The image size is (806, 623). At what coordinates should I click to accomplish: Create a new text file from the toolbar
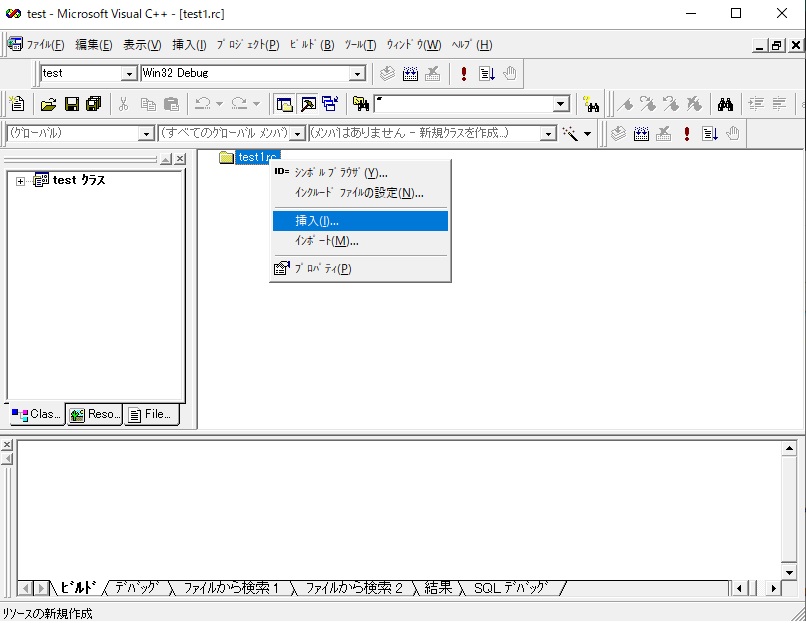coord(17,104)
